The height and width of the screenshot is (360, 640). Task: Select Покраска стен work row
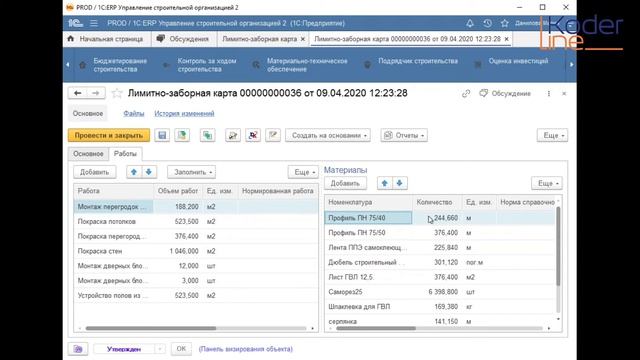coord(196,251)
